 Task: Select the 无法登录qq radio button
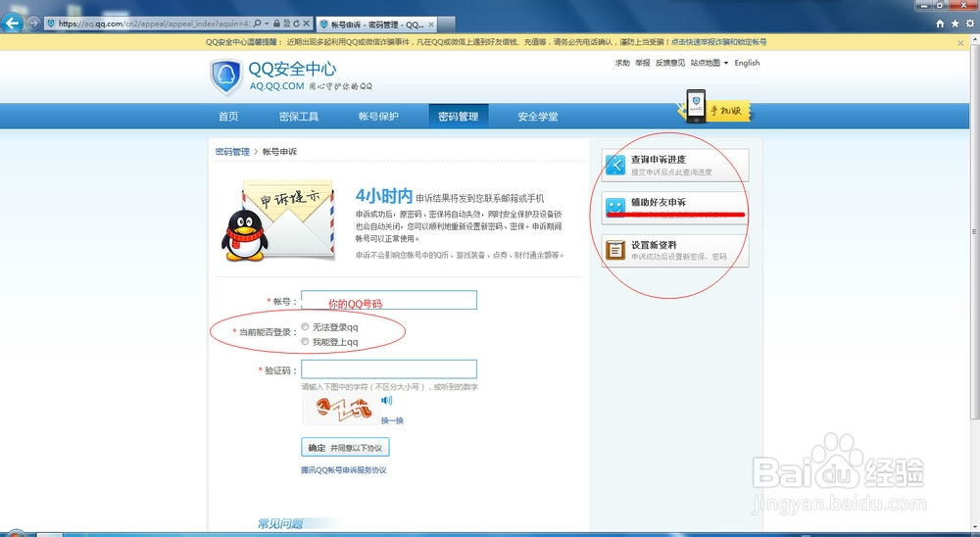click(x=305, y=327)
